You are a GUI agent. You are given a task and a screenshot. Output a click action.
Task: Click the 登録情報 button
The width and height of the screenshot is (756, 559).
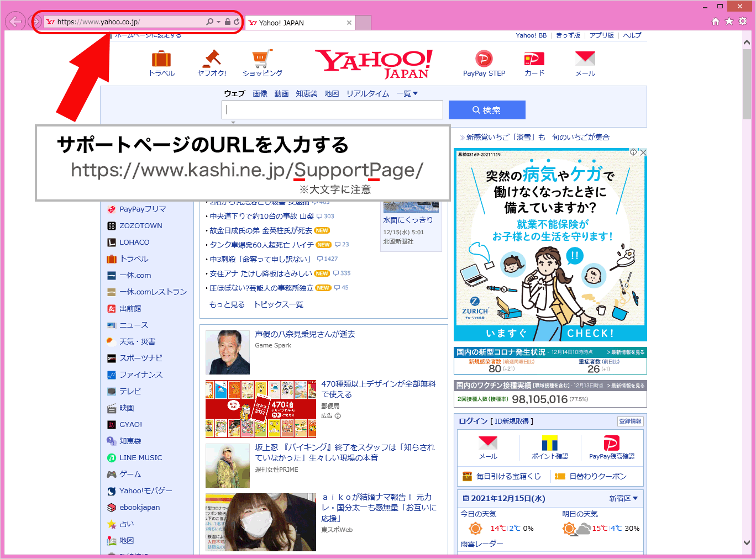(x=631, y=421)
